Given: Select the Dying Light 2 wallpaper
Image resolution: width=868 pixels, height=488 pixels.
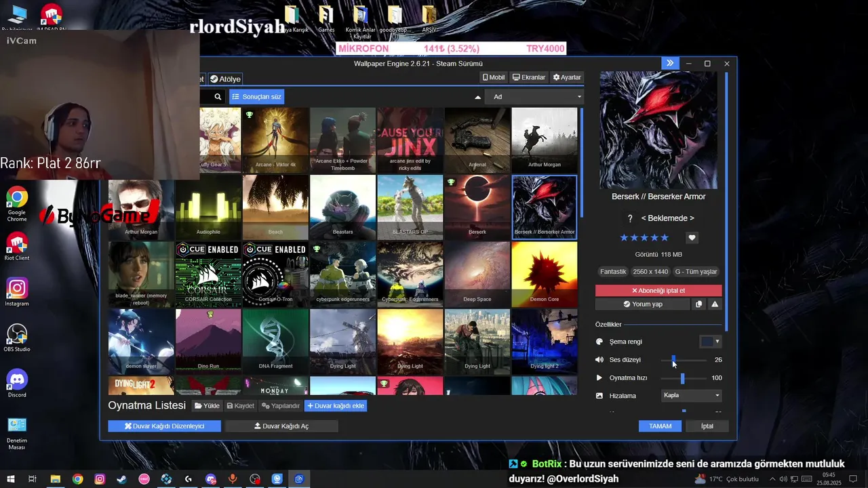Looking at the screenshot, I should (545, 342).
